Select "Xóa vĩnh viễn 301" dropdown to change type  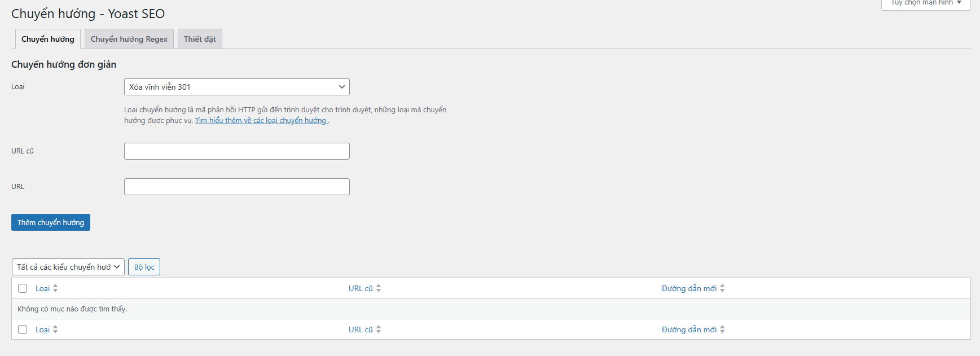(236, 86)
